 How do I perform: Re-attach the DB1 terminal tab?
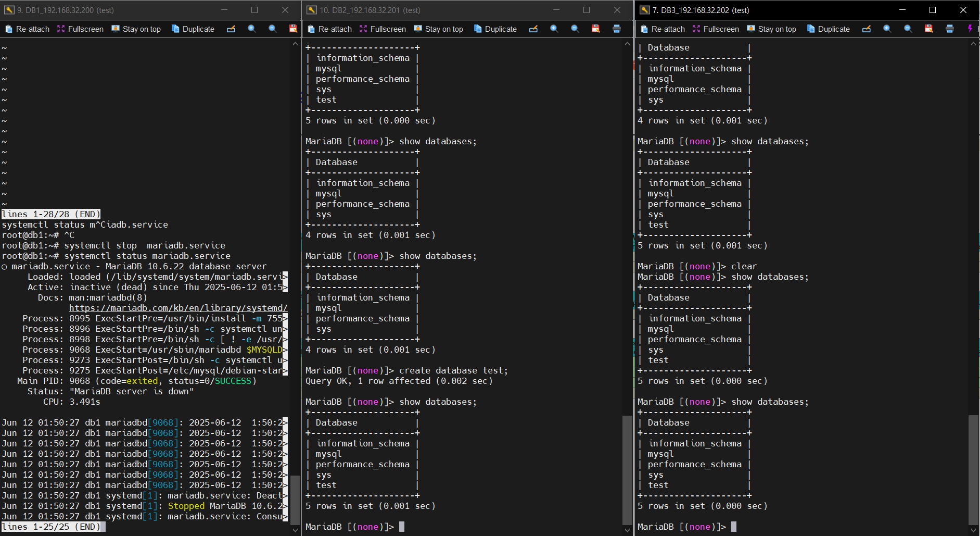pos(28,29)
